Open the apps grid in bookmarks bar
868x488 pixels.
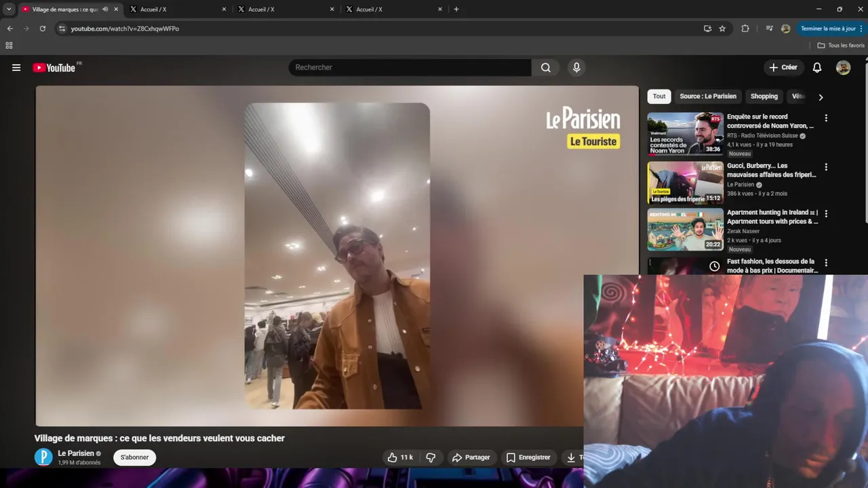[x=9, y=45]
